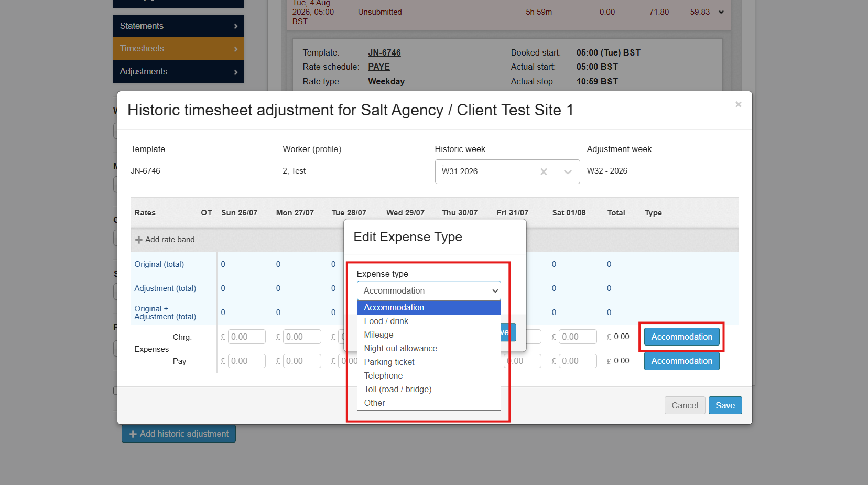Click the Adjustment (total) row label

click(x=165, y=288)
